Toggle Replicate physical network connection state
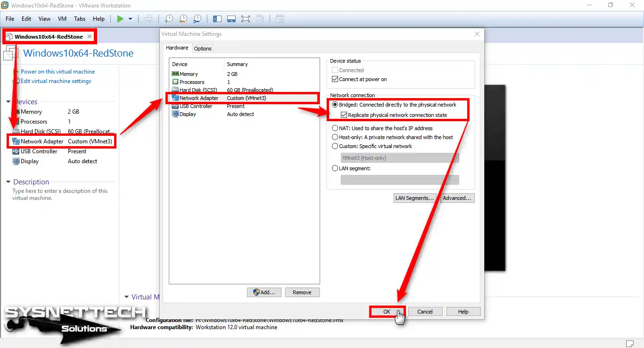This screenshot has width=644, height=348. pos(344,115)
